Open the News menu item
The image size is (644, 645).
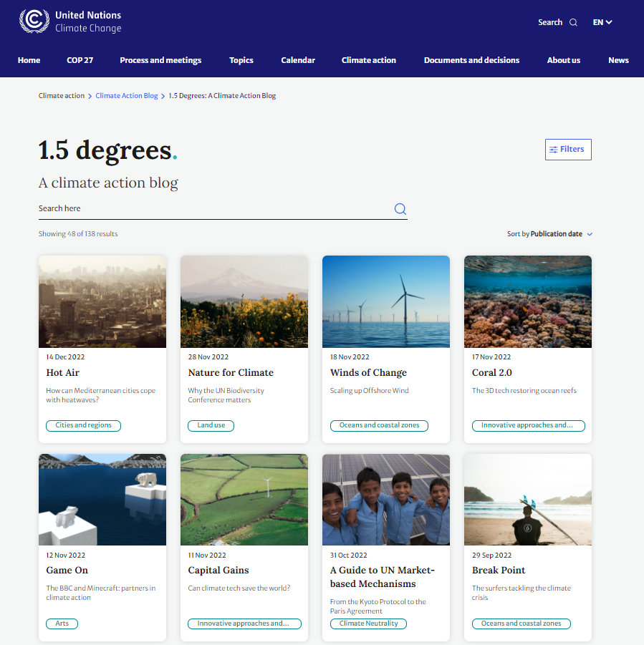click(x=618, y=60)
